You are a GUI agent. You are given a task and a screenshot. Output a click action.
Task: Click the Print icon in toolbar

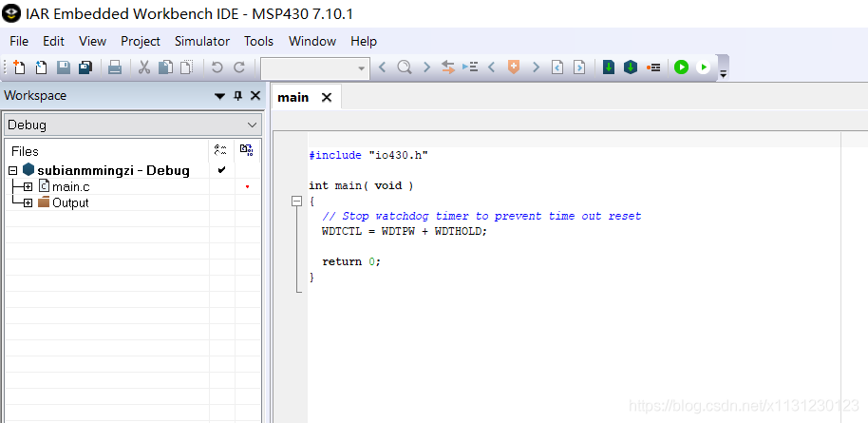[114, 67]
